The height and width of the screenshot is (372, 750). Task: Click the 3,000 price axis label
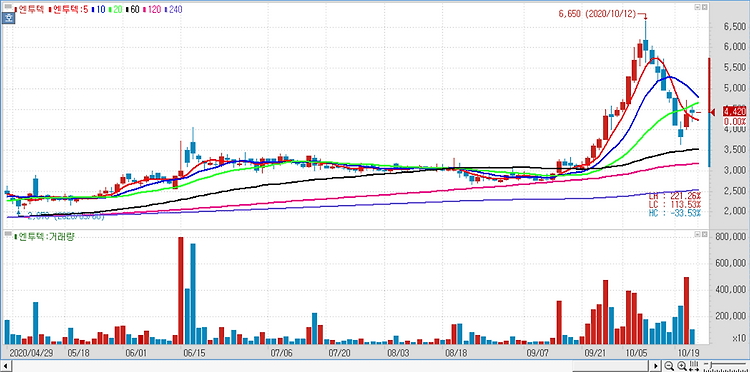click(x=736, y=170)
